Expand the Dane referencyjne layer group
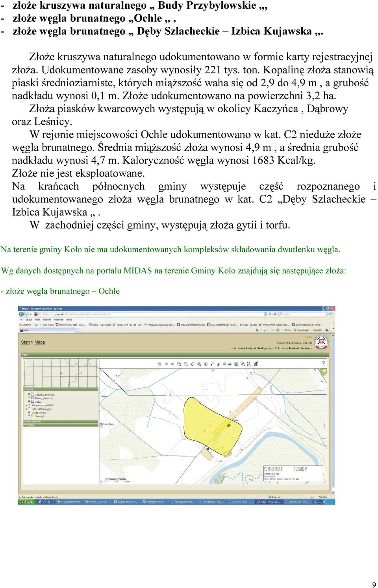Viewport: 378px width, 588px height. pos(26,409)
